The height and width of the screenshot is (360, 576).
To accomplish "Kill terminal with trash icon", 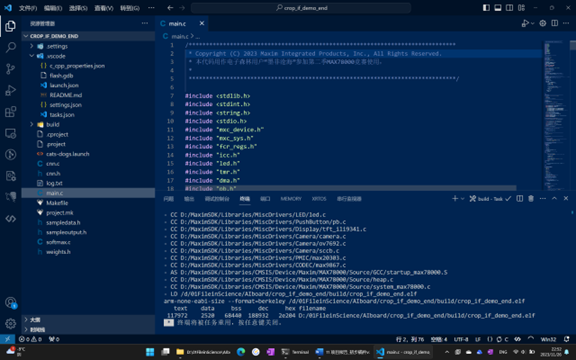I will [x=531, y=199].
